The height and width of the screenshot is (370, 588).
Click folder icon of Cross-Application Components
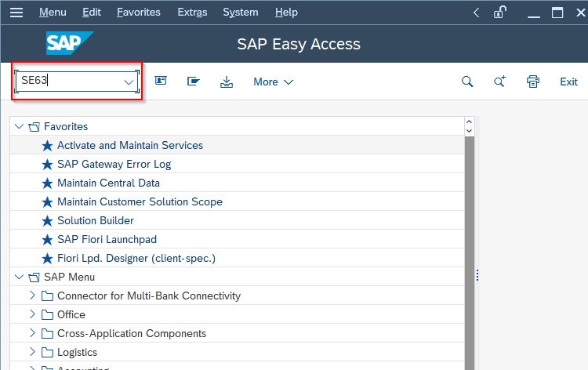pyautogui.click(x=47, y=334)
